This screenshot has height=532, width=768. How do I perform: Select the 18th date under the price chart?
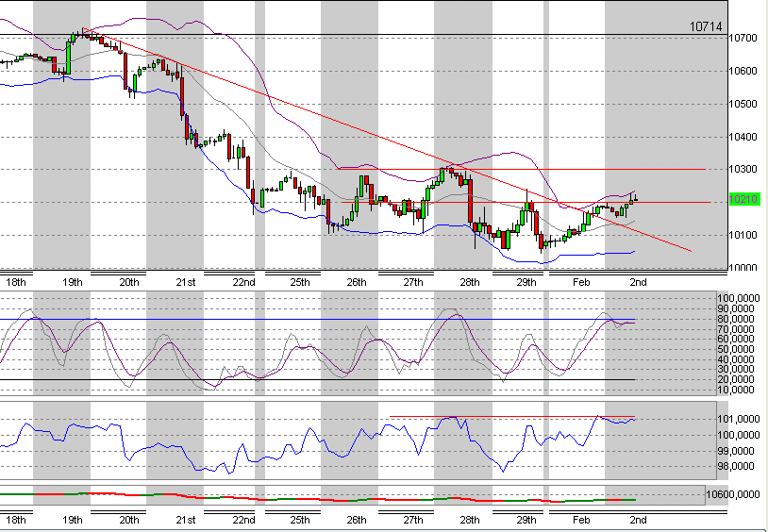tap(16, 283)
